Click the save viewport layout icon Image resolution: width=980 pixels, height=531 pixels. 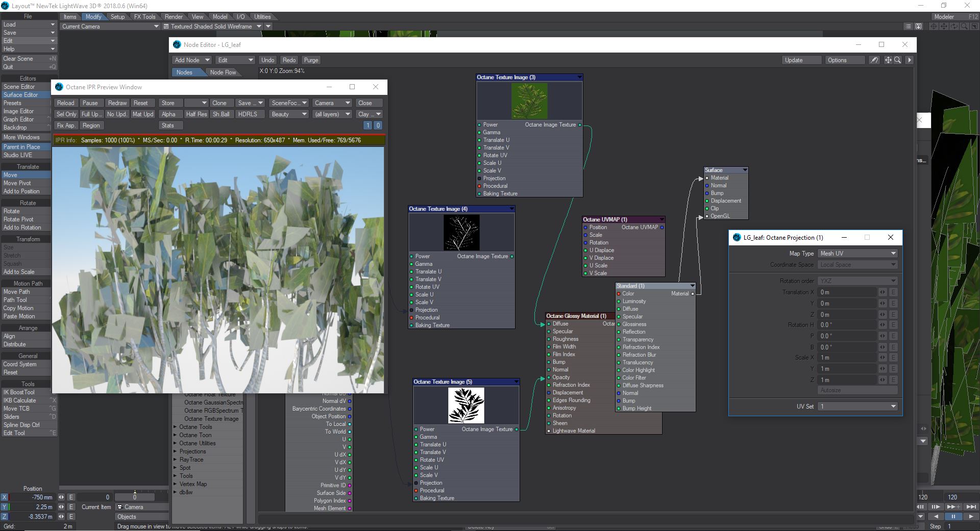[x=918, y=26]
